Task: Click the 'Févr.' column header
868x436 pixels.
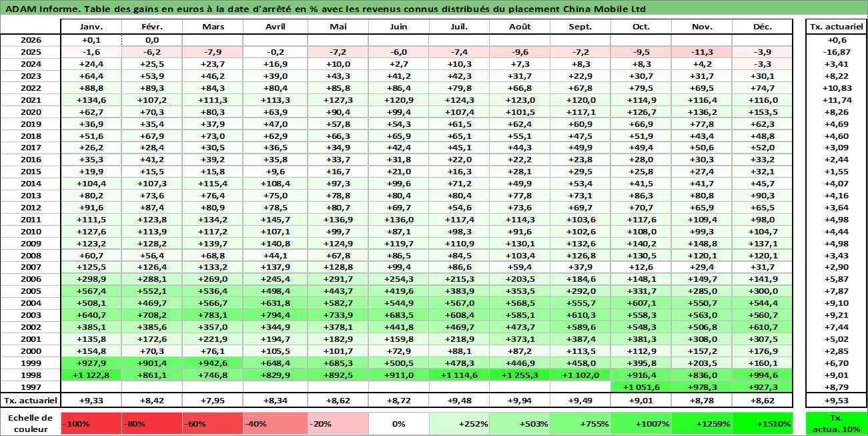Action: pos(152,27)
